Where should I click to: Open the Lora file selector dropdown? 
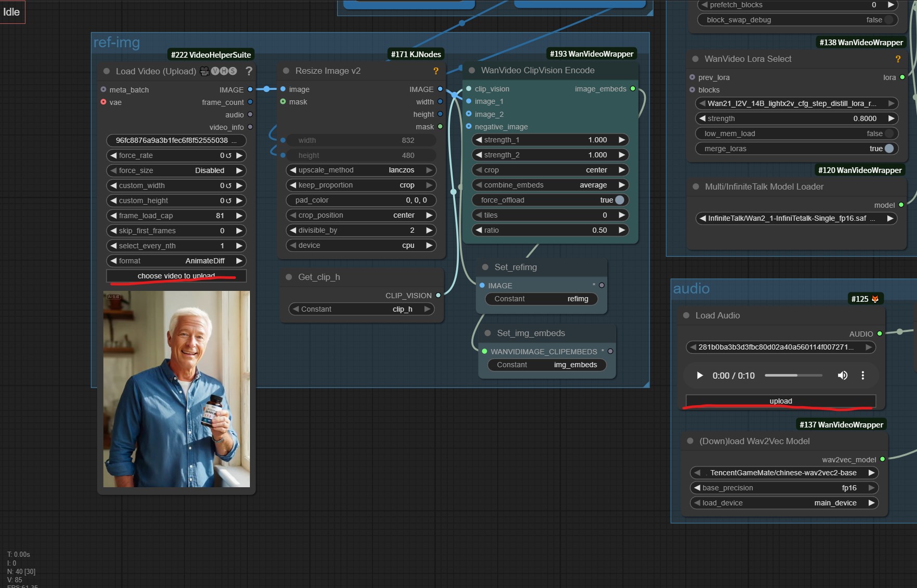pos(796,103)
